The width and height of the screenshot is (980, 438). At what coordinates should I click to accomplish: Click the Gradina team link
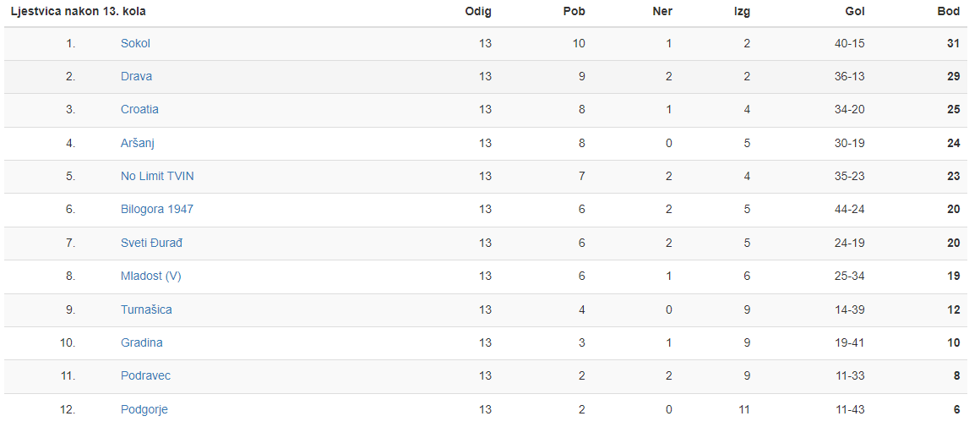click(141, 342)
